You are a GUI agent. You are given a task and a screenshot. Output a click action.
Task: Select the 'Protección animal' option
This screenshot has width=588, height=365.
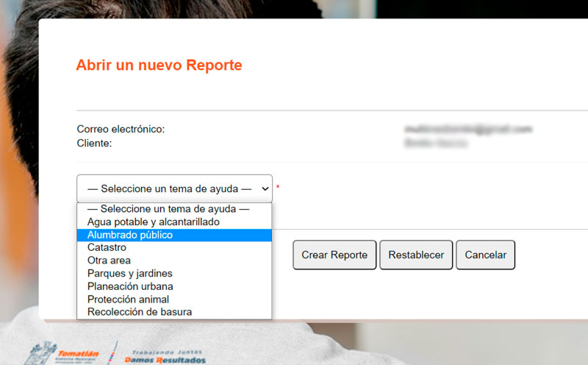tap(128, 300)
